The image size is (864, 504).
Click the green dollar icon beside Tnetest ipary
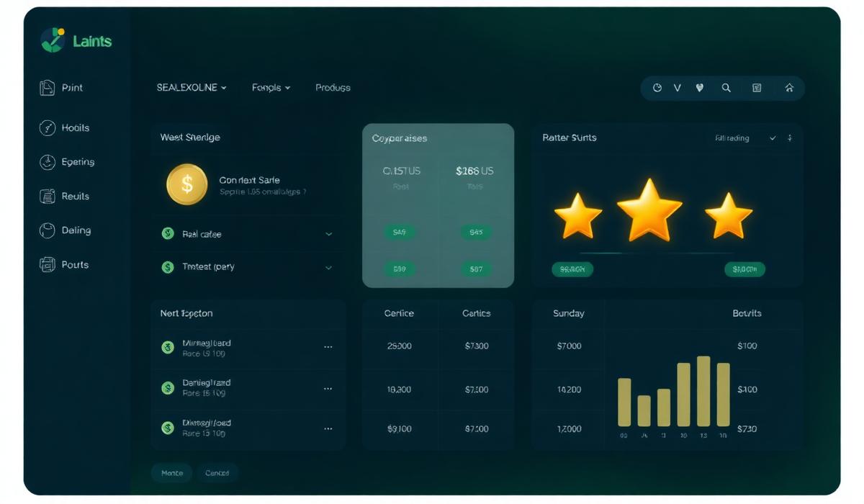tap(168, 267)
